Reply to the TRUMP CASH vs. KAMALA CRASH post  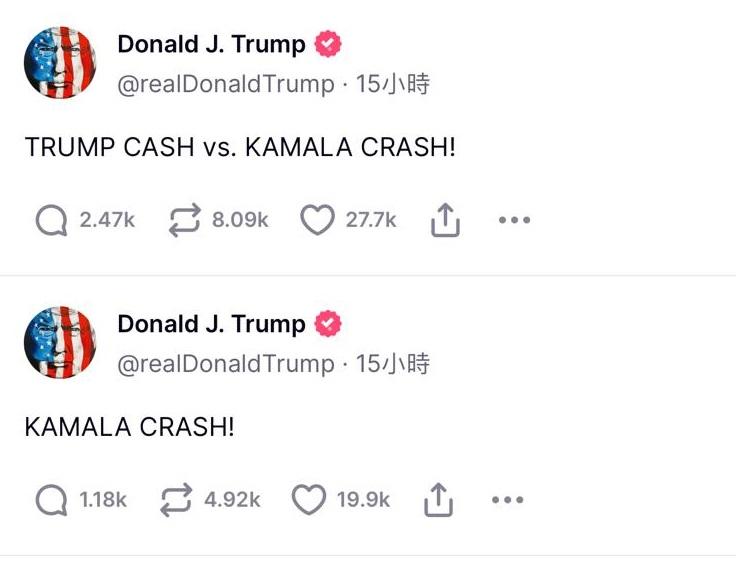pyautogui.click(x=51, y=220)
